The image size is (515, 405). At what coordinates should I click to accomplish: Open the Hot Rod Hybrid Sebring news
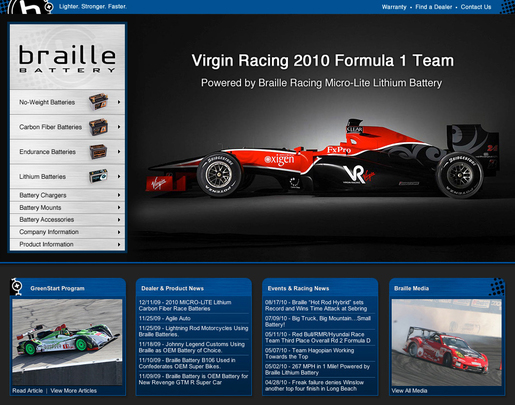[x=316, y=305]
